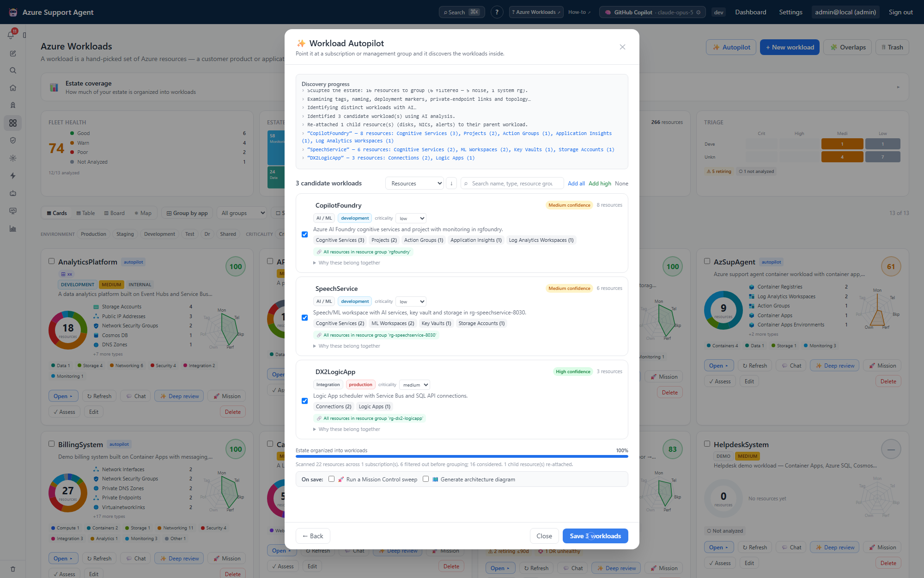Click the lightning bolt icon in the left sidebar

pos(13,176)
